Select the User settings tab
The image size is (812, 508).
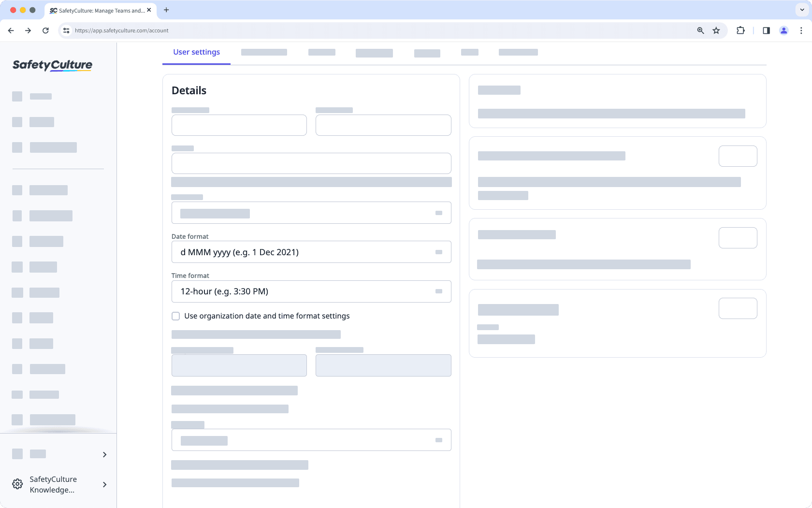coord(196,52)
